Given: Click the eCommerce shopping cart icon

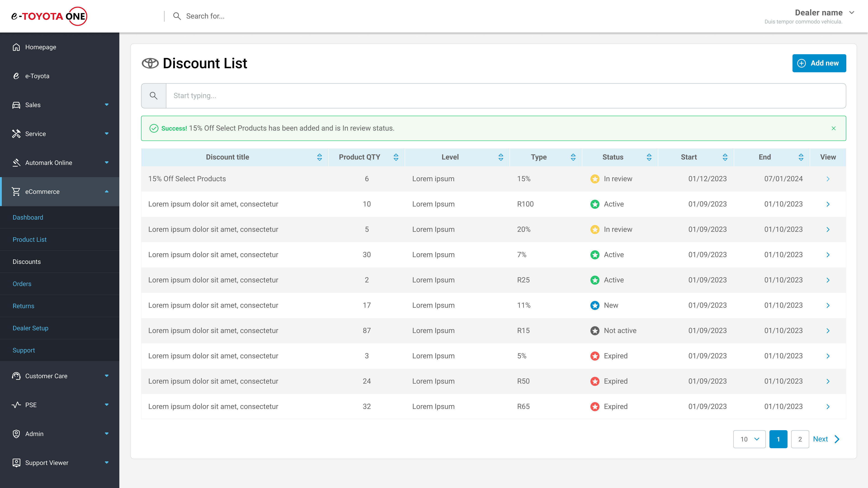Looking at the screenshot, I should (16, 192).
